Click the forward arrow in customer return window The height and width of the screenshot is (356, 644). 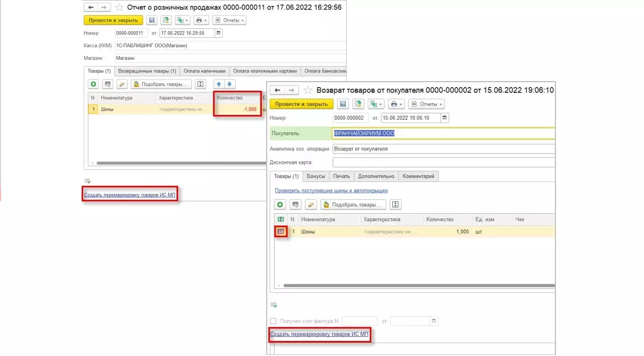tap(291, 90)
